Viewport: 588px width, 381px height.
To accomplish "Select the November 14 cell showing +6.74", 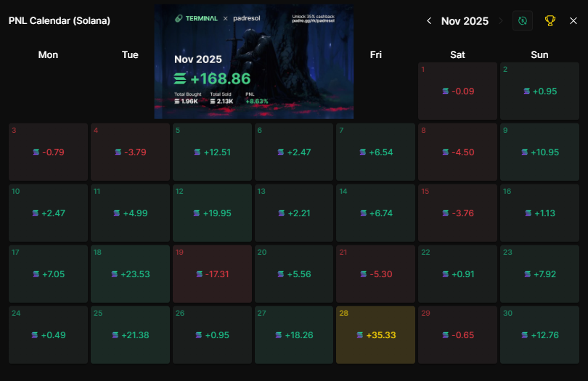I will 376,213.
